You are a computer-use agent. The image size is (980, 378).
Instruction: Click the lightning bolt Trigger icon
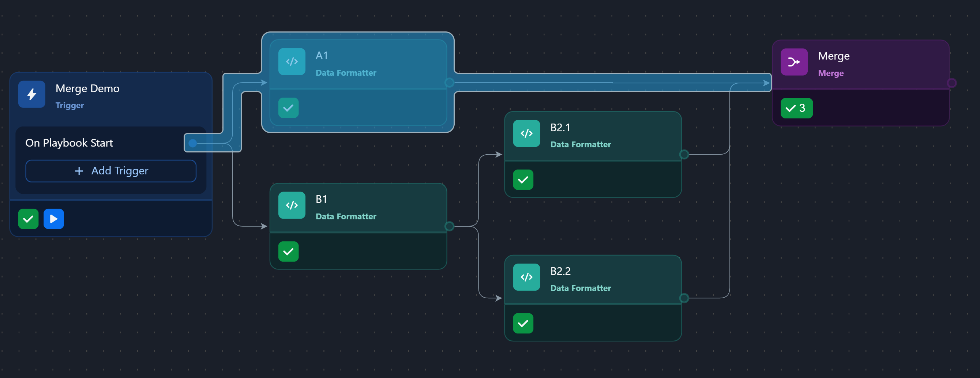(x=31, y=94)
